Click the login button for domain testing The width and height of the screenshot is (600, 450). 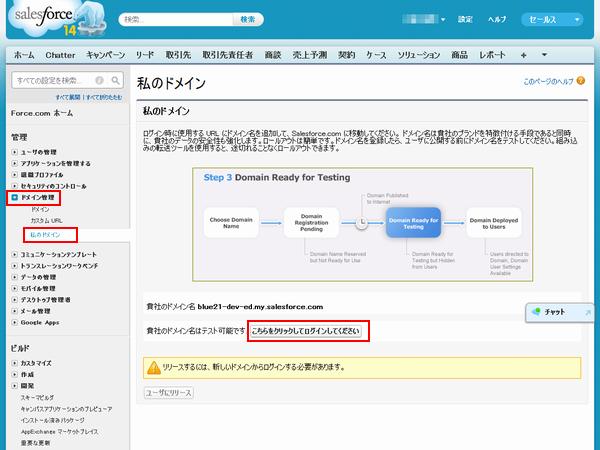(x=306, y=331)
